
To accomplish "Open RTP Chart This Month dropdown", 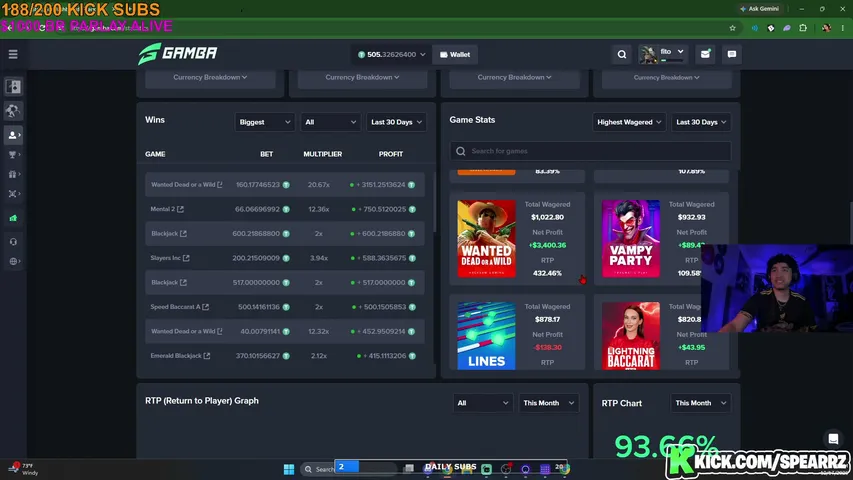I will tap(700, 403).
